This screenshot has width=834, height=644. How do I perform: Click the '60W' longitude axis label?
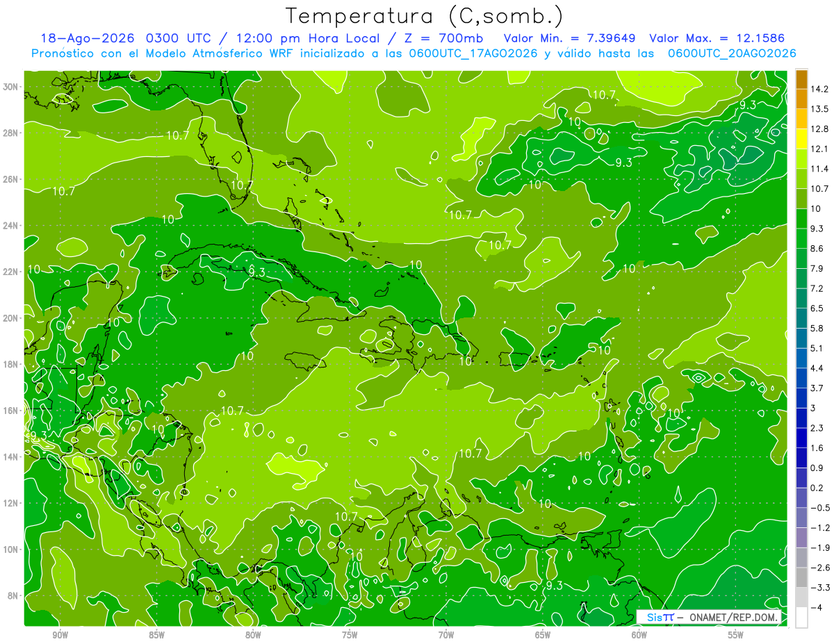tap(639, 635)
